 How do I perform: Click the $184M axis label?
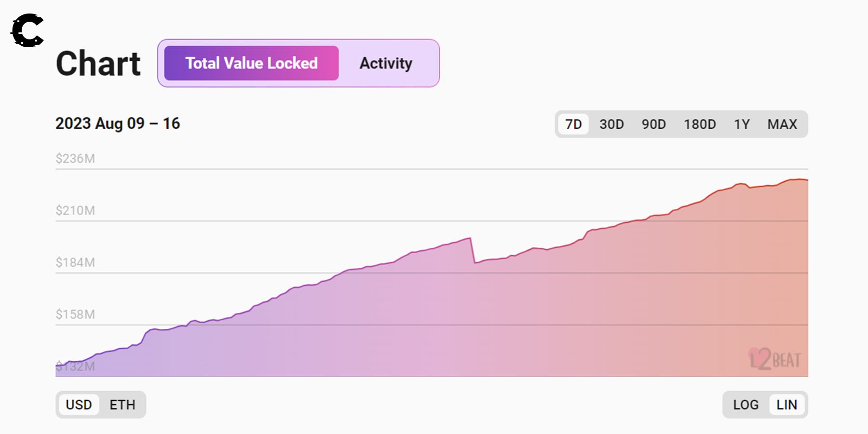(75, 263)
